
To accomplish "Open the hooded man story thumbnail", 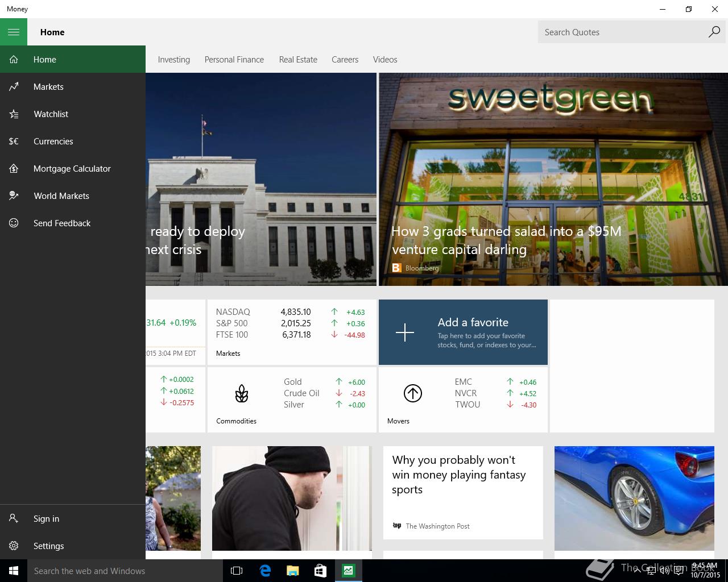I will (292, 498).
